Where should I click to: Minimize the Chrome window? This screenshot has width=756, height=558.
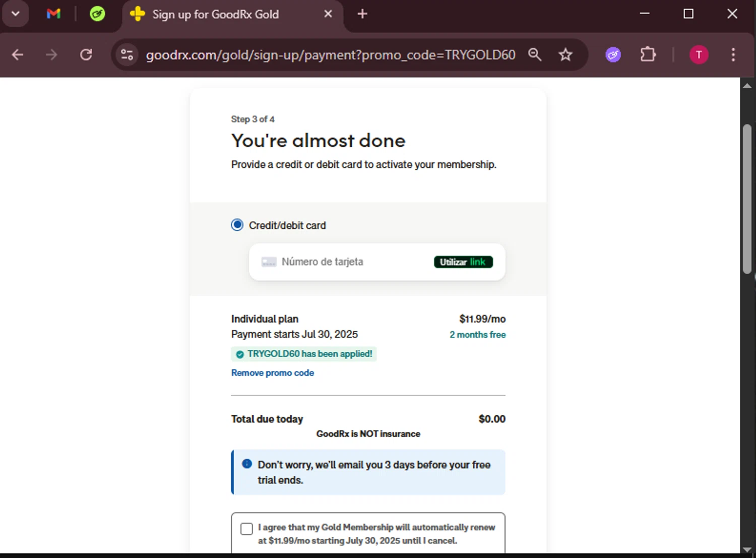pos(645,14)
